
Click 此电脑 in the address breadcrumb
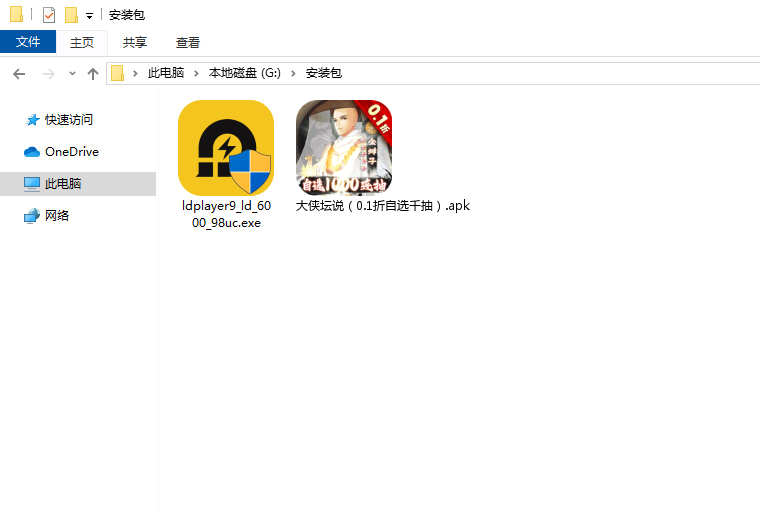point(166,74)
